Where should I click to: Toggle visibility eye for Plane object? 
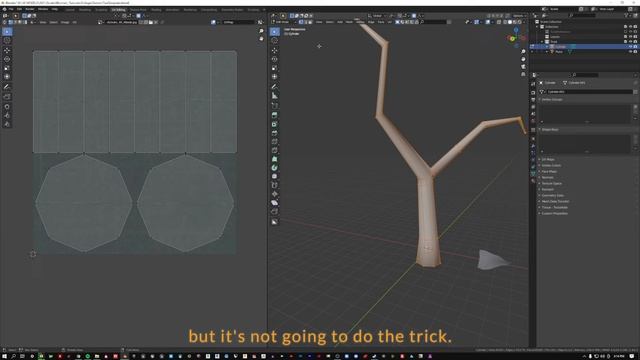(630, 52)
